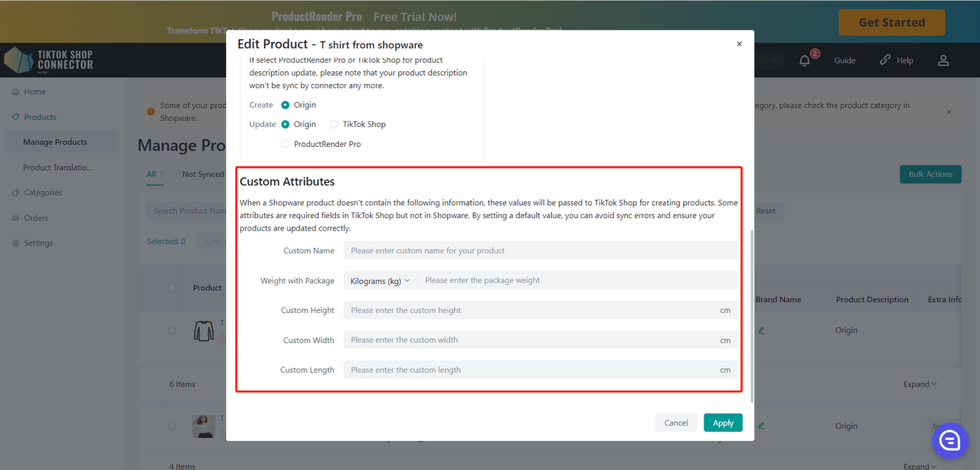Click the notification bell icon
The image size is (980, 470).
[805, 60]
